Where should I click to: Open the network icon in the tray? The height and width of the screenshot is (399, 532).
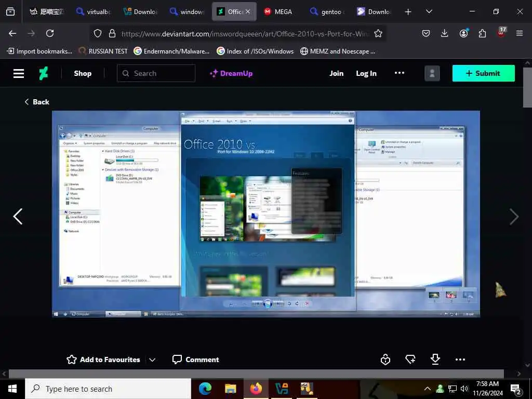point(453,389)
